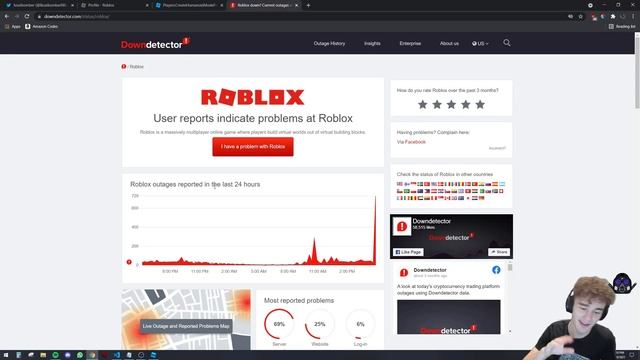640x360 pixels.
Task: Open Live Outage and Reported Problems Map
Action: pyautogui.click(x=186, y=326)
